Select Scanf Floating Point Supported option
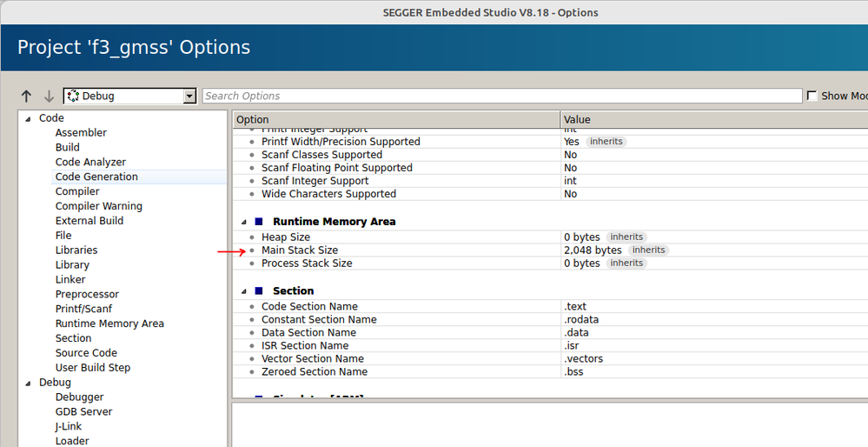Image resolution: width=868 pixels, height=447 pixels. (336, 168)
